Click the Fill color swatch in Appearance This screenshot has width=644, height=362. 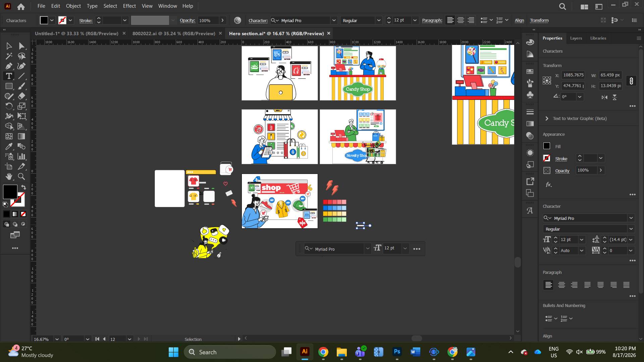point(547,146)
